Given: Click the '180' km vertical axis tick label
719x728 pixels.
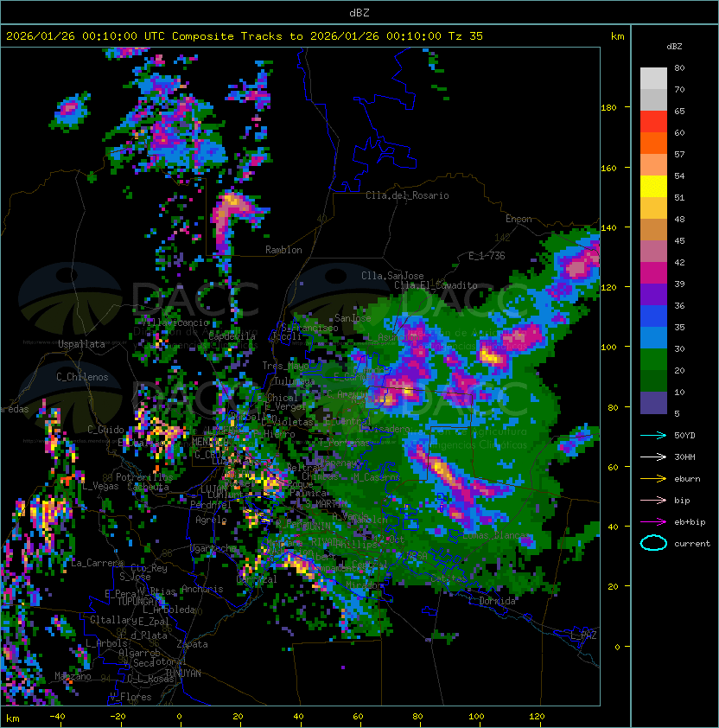Looking at the screenshot, I should pos(608,108).
